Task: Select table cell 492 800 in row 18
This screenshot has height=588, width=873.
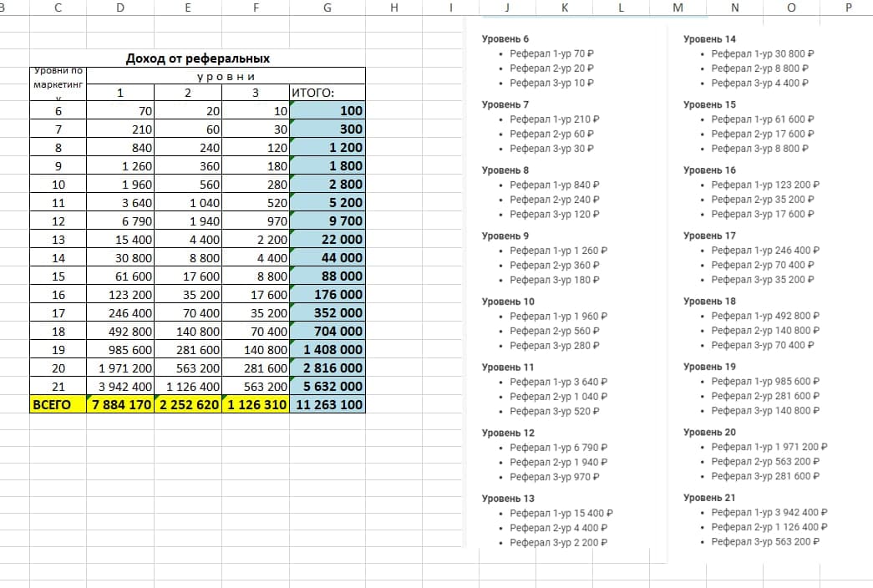Action: [x=120, y=332]
